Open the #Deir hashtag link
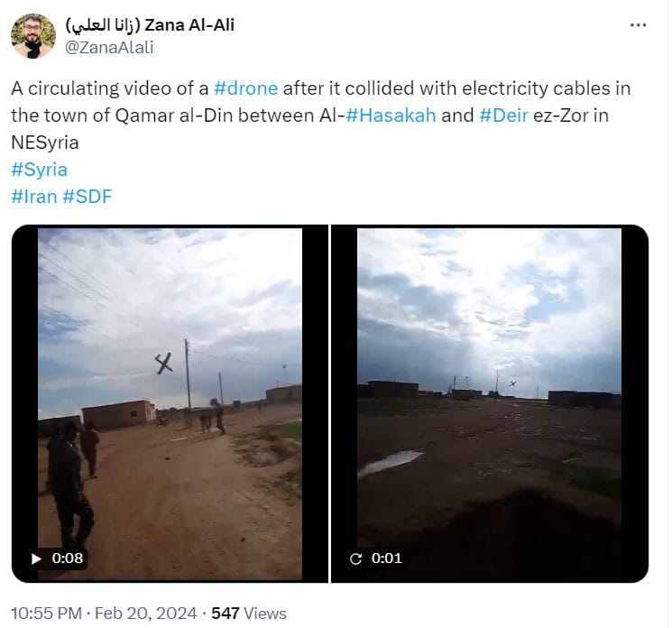The width and height of the screenshot is (672, 628). tap(503, 115)
